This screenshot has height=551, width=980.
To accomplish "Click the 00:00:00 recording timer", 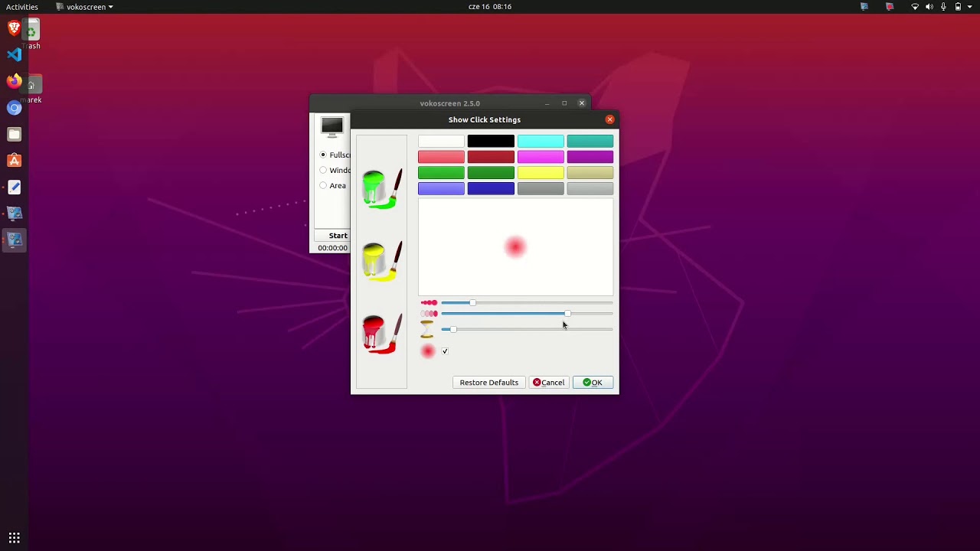I will 333,248.
